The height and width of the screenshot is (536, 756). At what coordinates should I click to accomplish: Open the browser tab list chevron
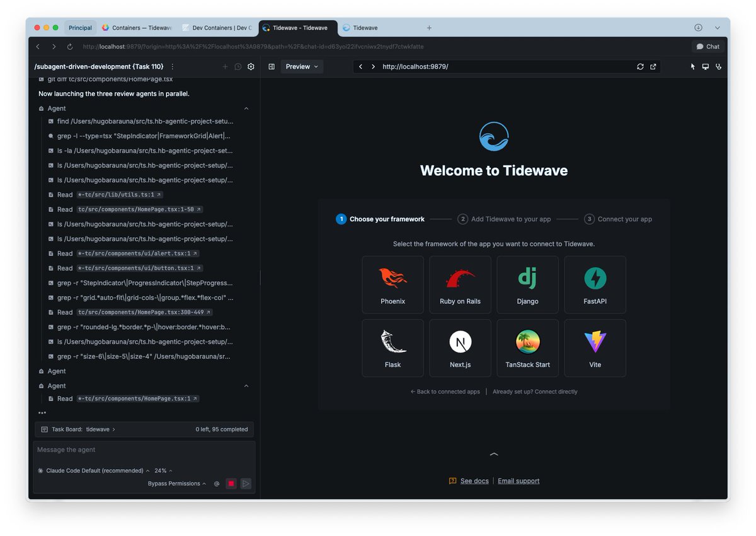(717, 28)
